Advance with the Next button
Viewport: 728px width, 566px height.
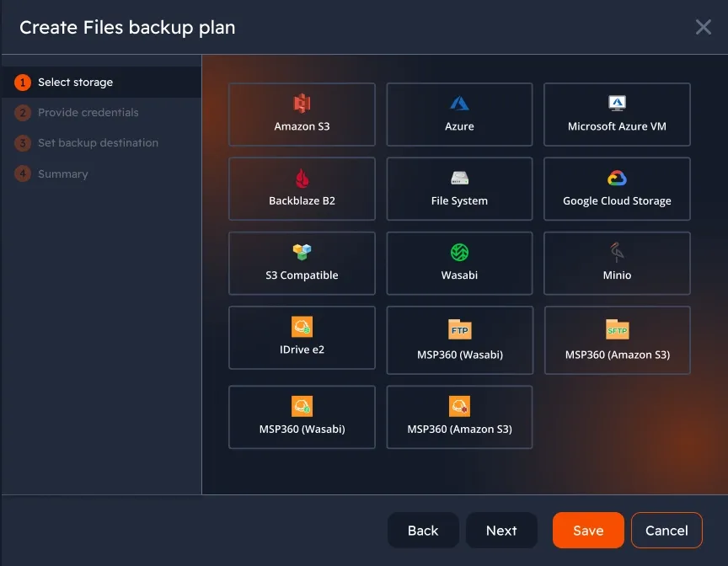click(x=501, y=530)
